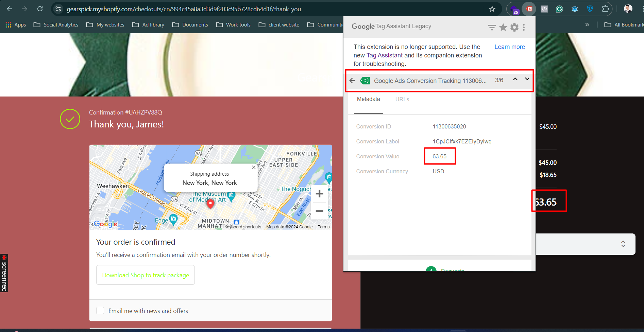Zoom out on the map
644x332 pixels.
pyautogui.click(x=319, y=211)
